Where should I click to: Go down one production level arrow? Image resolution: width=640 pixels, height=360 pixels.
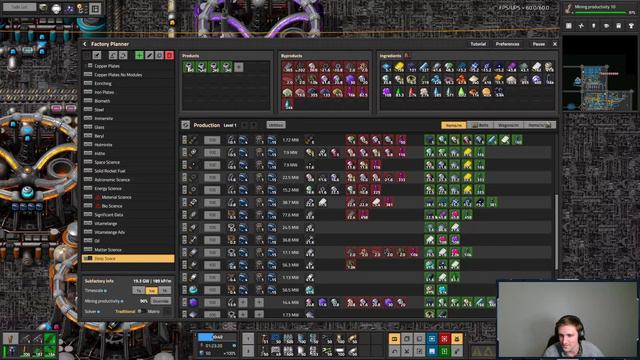pyautogui.click(x=253, y=125)
